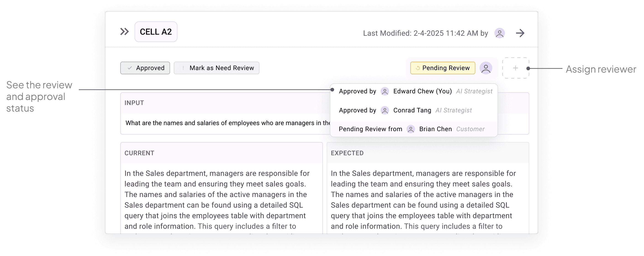Toggle the Approved status button

(145, 68)
